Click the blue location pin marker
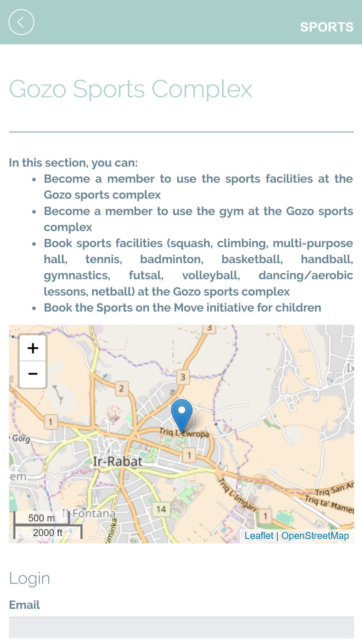 pyautogui.click(x=182, y=415)
